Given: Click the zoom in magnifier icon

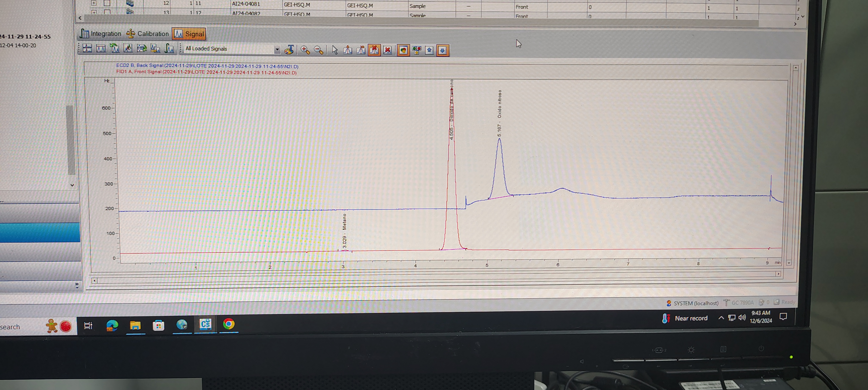Looking at the screenshot, I should tap(305, 50).
